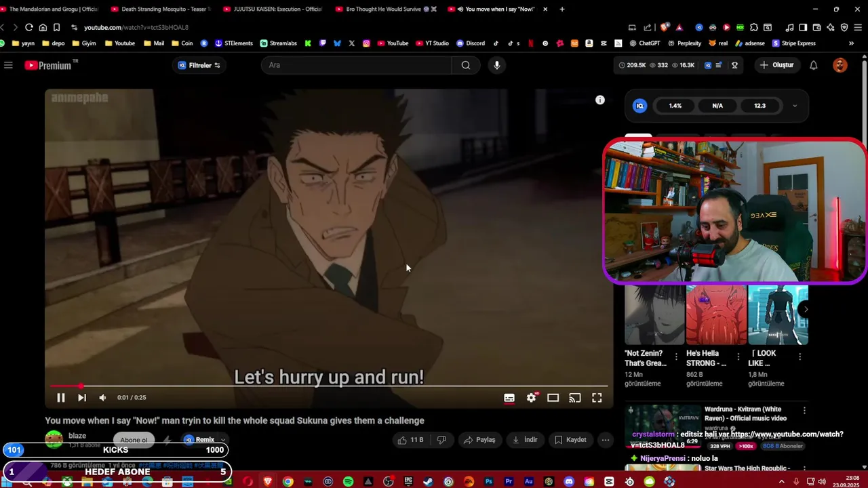Expand the vidIQ score panel chevron
Viewport: 868px width, 488px height.
point(795,106)
